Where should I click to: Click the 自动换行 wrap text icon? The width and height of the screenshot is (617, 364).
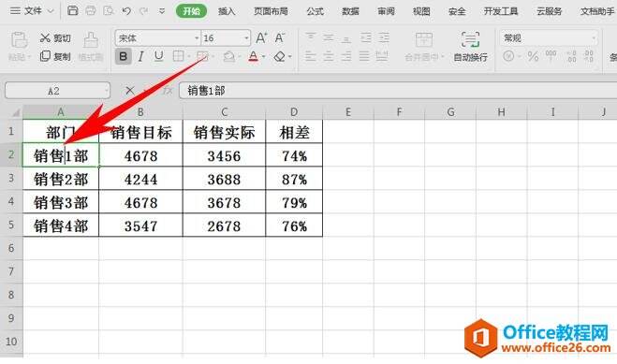click(x=470, y=47)
